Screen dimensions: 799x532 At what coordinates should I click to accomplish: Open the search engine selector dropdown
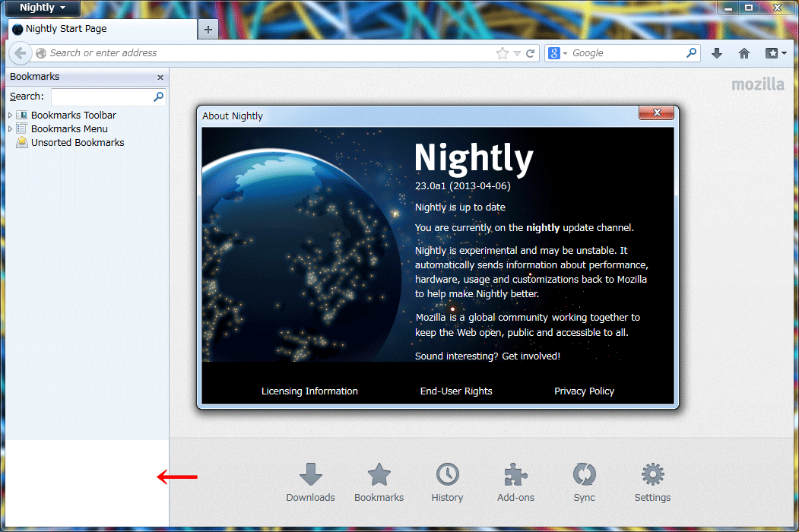click(558, 53)
